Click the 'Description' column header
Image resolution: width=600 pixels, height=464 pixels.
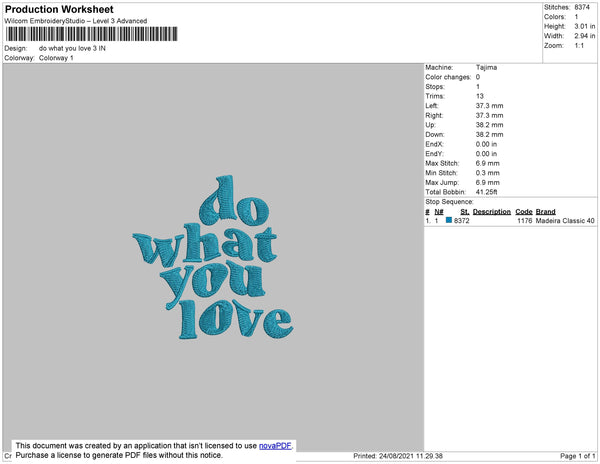[x=492, y=212]
